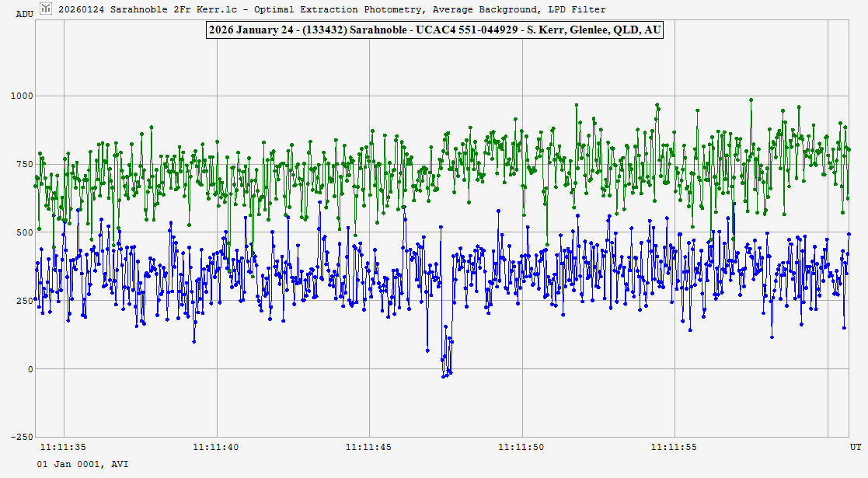
Task: Click the 11:11:35 time axis label
Action: pos(63,447)
